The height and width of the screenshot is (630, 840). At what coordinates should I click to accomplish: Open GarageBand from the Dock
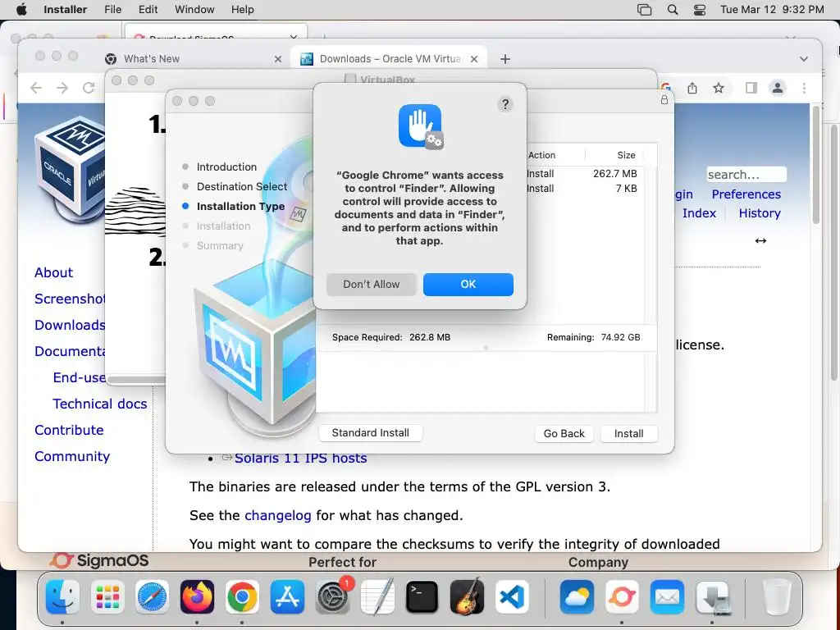tap(467, 597)
